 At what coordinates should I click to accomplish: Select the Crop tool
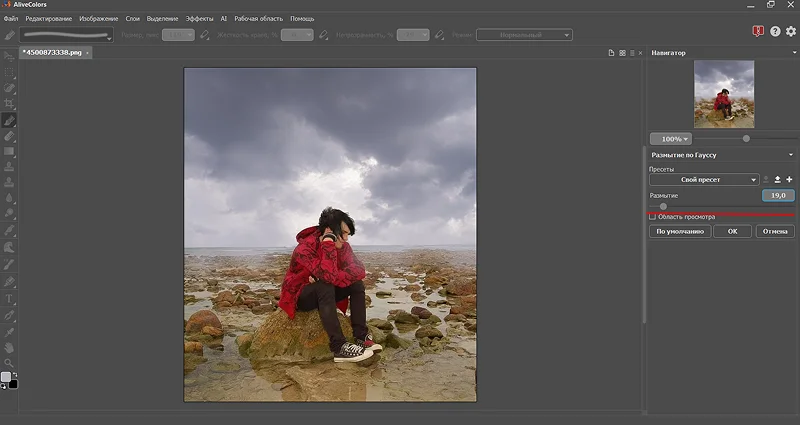pos(9,104)
